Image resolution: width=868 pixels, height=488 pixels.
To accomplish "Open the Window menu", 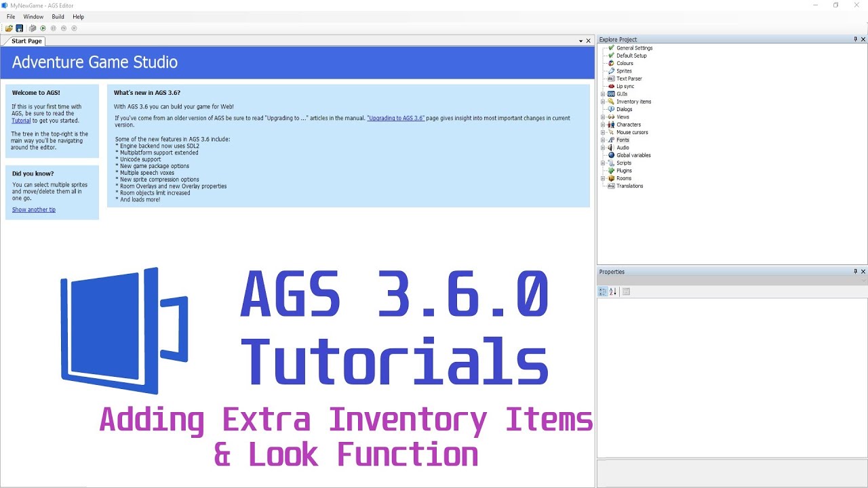I will coord(33,17).
